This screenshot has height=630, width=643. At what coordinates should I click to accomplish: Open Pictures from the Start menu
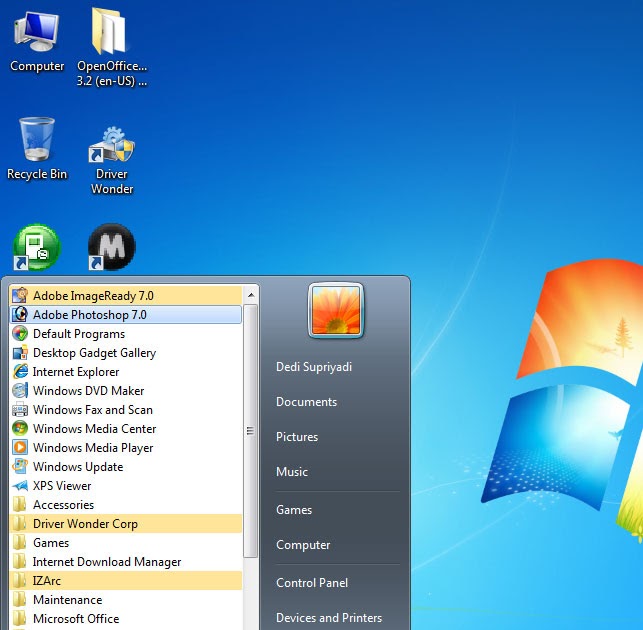click(x=297, y=437)
